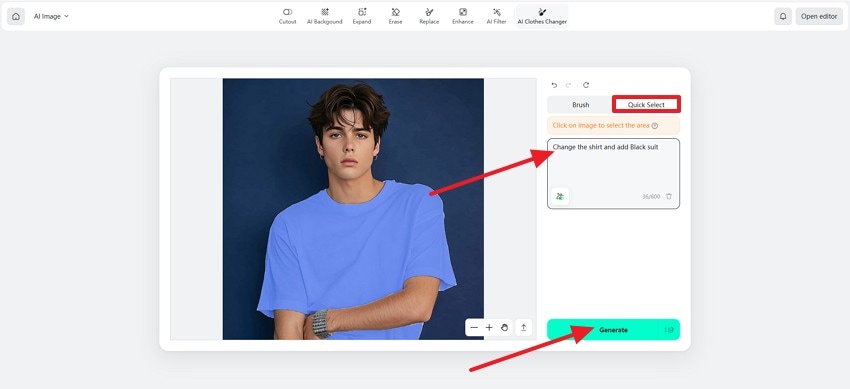Switch to the Quick Select tab

coord(646,105)
